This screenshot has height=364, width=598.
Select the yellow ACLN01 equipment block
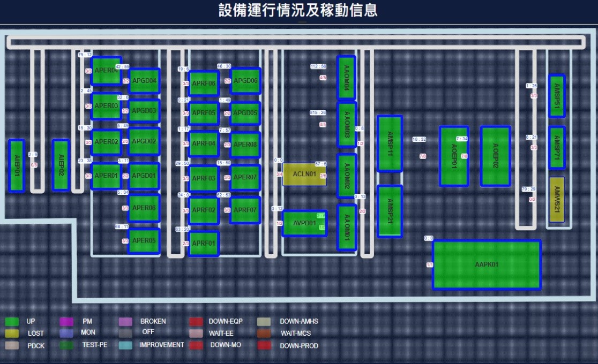(304, 174)
